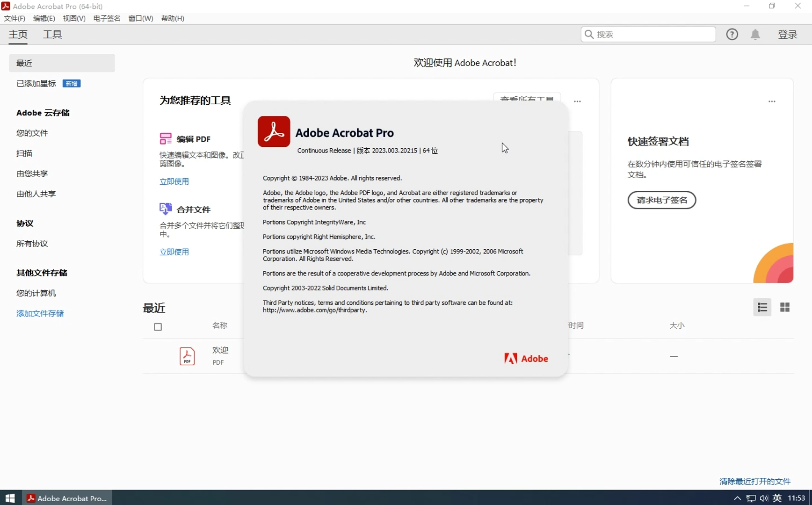The height and width of the screenshot is (505, 812).
Task: Open the 窗口(W) menu
Action: coord(141,18)
